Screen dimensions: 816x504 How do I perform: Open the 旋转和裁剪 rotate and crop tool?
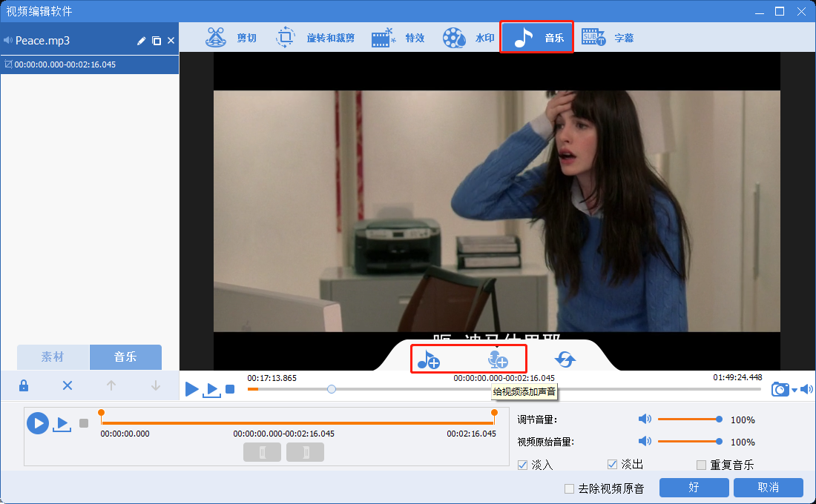coord(315,38)
